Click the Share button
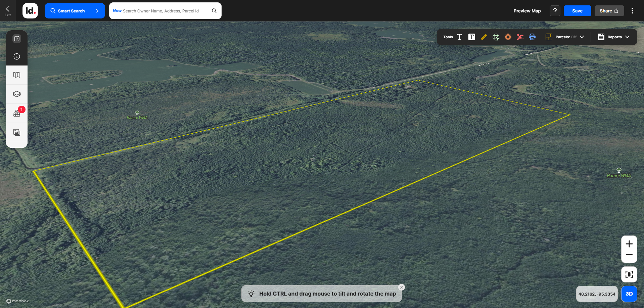Viewport: 644px width, 308px height. [x=609, y=11]
